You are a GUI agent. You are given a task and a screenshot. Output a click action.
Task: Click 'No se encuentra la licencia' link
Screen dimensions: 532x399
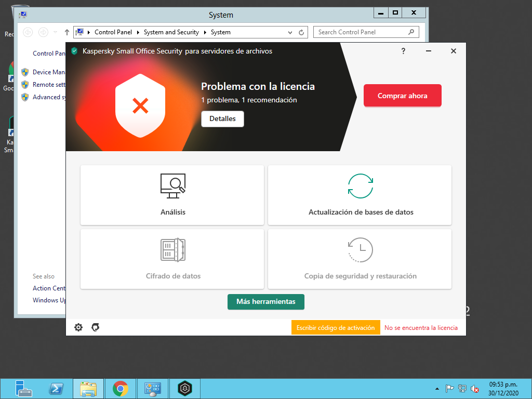point(421,328)
